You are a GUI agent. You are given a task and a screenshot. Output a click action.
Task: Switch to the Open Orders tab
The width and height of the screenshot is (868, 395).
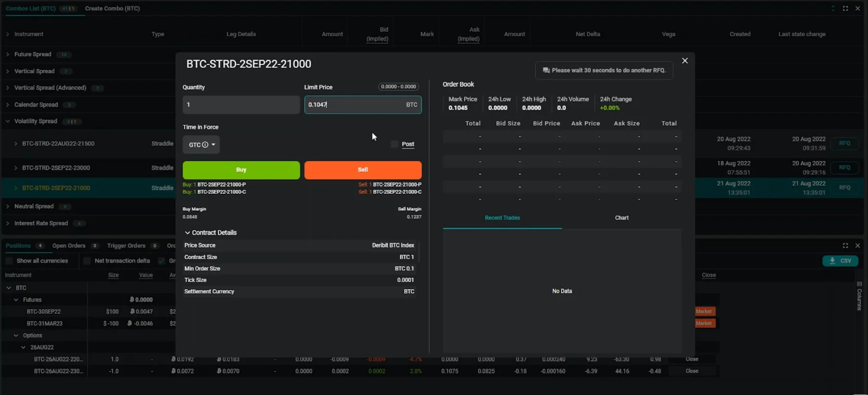(69, 246)
